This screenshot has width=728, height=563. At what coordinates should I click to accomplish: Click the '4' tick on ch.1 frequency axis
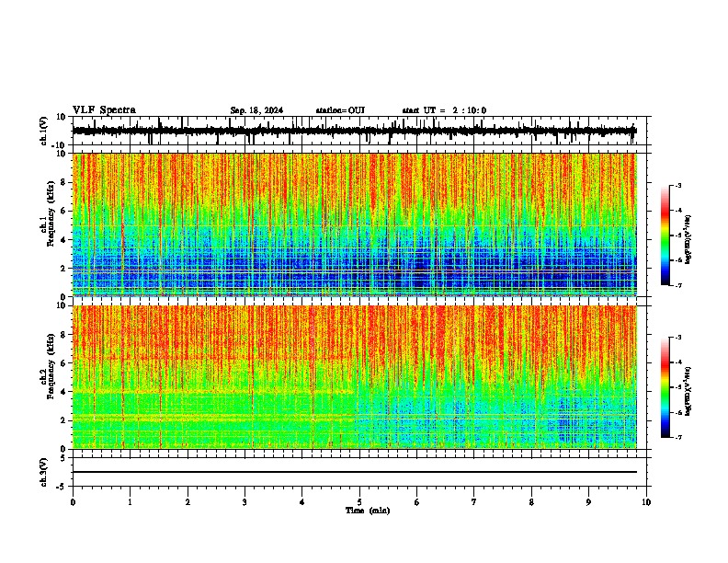63,240
